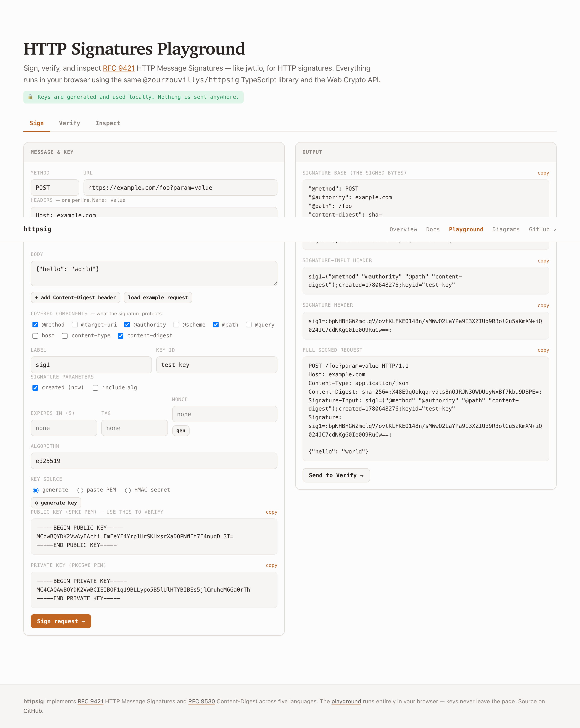
Task: Click the add Content-Digest header button
Action: pyautogui.click(x=75, y=298)
